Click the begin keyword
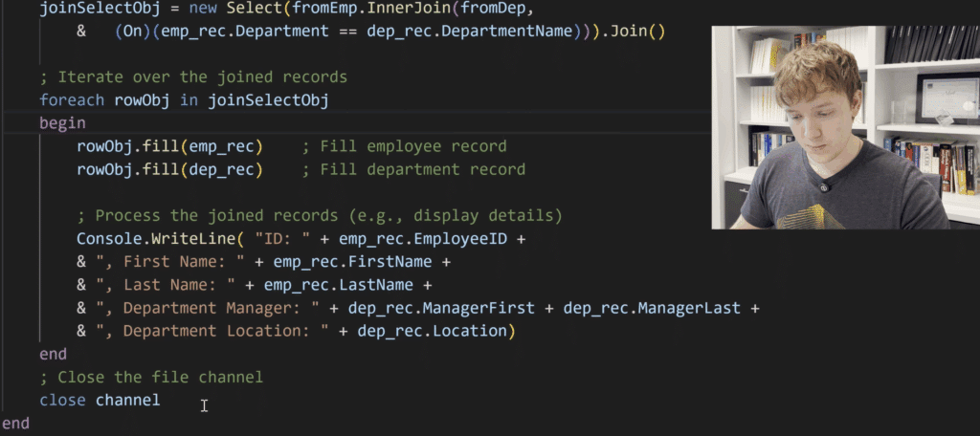980x436 pixels. point(62,123)
